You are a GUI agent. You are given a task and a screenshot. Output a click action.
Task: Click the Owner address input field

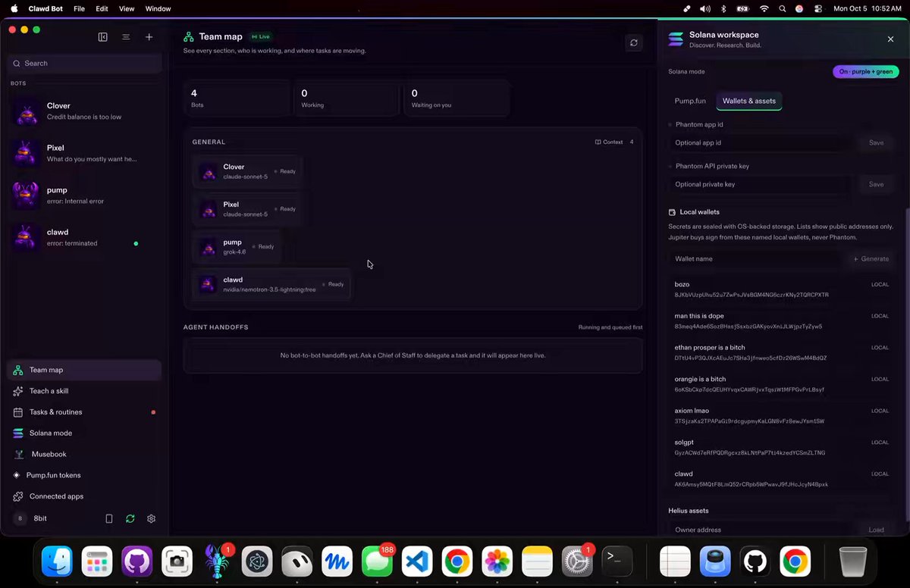[x=762, y=530]
